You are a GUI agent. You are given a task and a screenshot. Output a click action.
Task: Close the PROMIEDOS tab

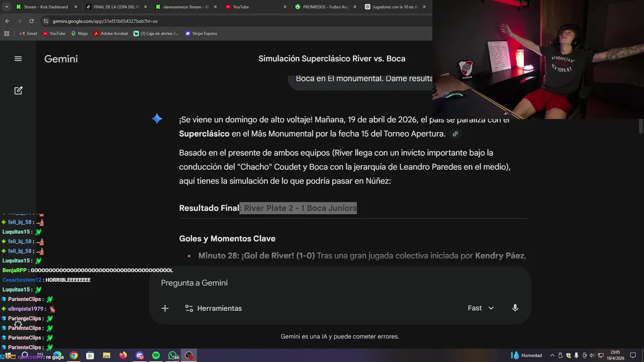355,7
